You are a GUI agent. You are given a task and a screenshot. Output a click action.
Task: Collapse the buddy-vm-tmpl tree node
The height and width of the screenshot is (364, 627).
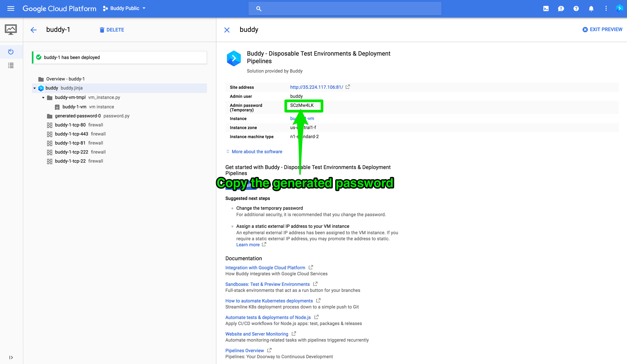(43, 98)
